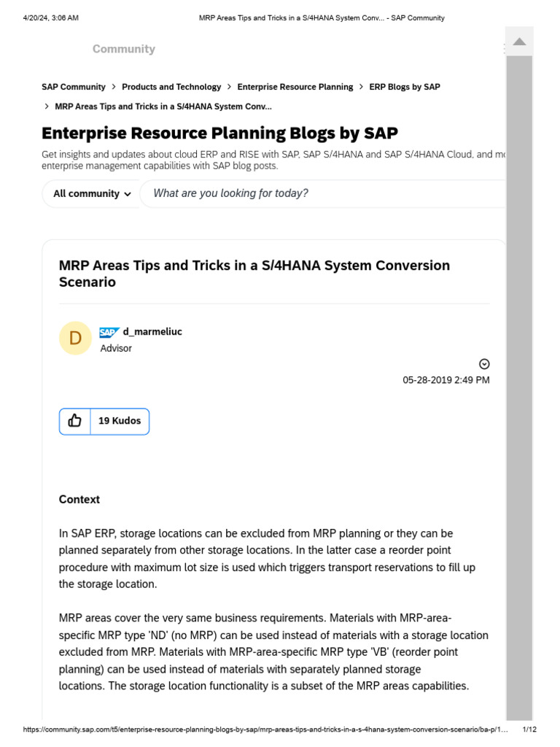Screen dimensions: 560x747
Task: Click the chevron before the MRP Areas breadcrumb
Action: pyautogui.click(x=47, y=107)
